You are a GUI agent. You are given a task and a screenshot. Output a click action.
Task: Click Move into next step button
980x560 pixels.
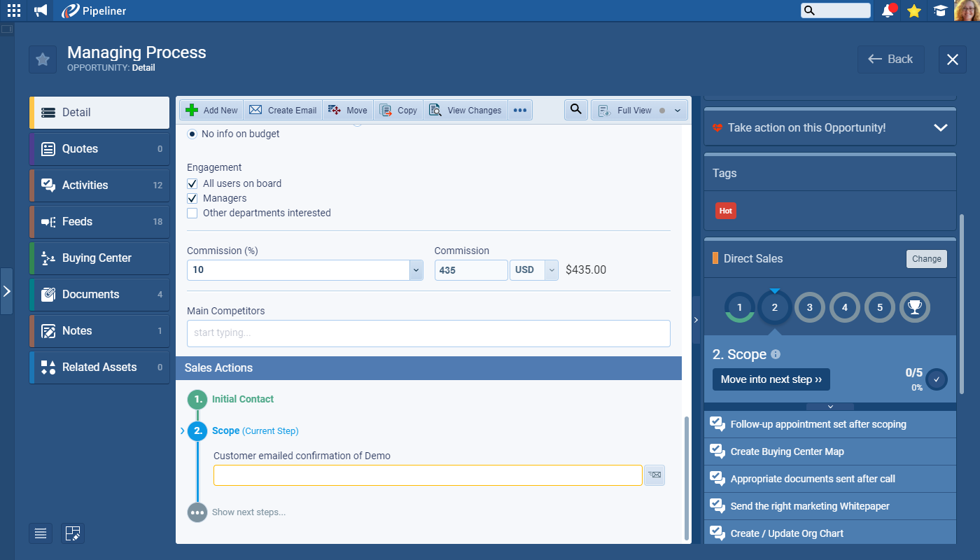[x=771, y=379]
